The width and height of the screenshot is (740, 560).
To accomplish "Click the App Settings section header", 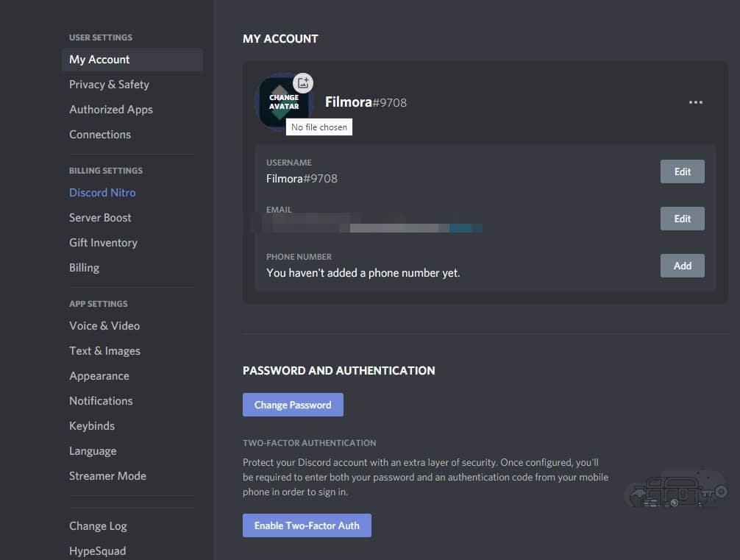I will click(98, 304).
